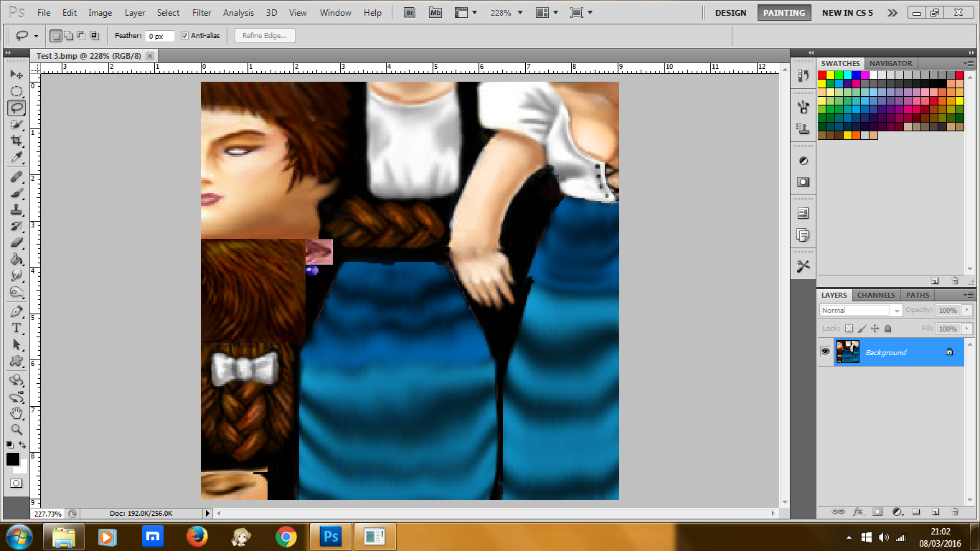Choose New selection mode button

tap(56, 36)
